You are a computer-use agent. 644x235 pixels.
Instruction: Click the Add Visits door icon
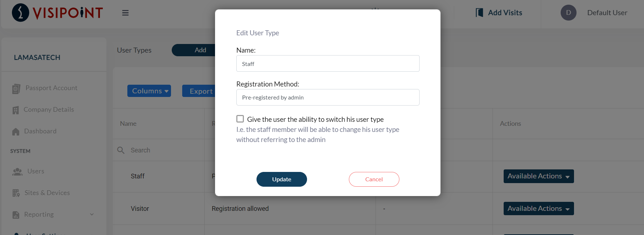click(479, 13)
